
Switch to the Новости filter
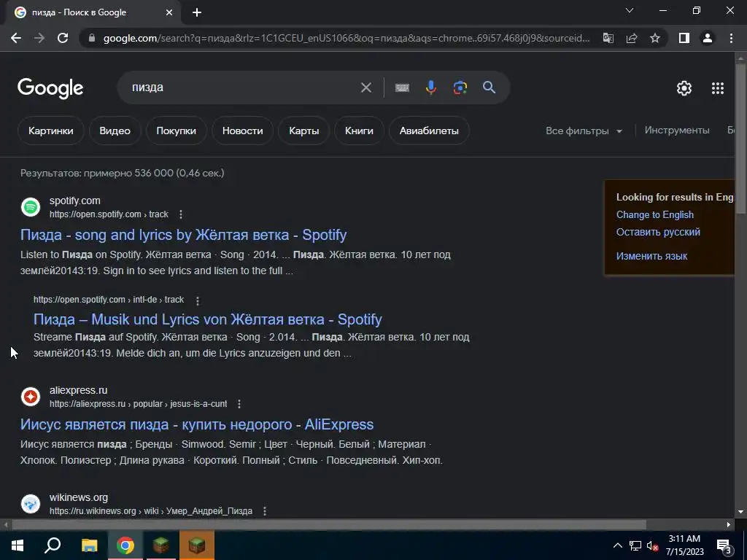pos(242,131)
